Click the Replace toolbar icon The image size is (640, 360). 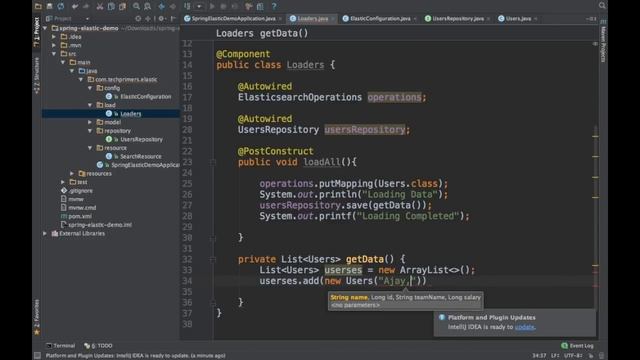coord(147,6)
